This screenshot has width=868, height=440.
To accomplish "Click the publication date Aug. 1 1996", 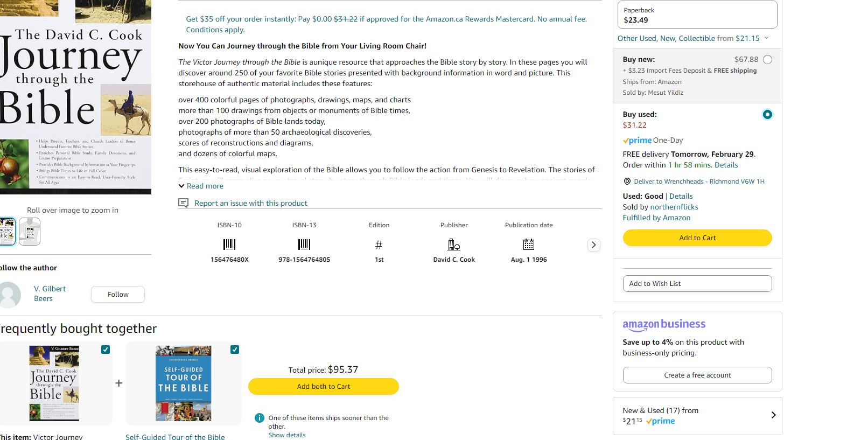I will click(x=529, y=260).
